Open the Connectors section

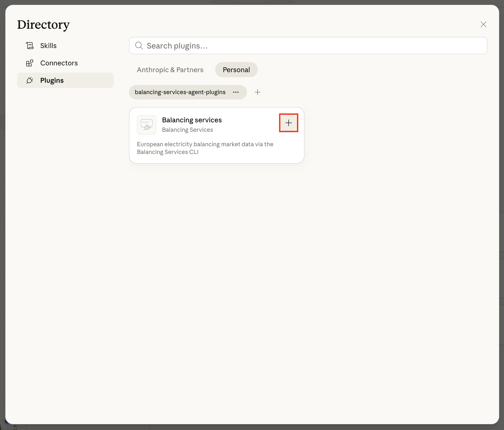[x=59, y=63]
